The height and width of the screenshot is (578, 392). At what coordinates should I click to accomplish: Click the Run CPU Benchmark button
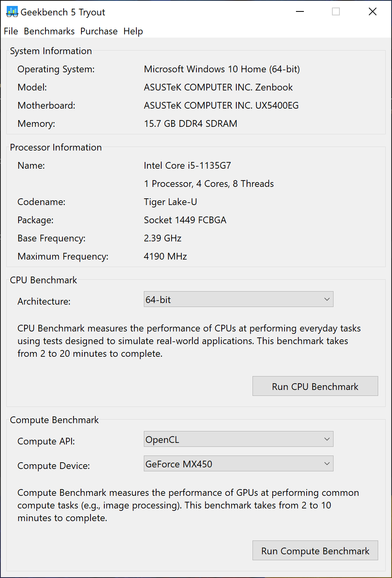pyautogui.click(x=315, y=386)
